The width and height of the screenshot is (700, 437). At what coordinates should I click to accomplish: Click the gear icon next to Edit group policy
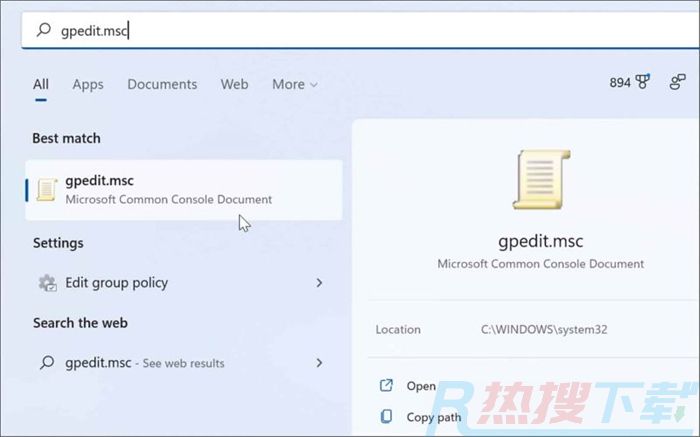(x=47, y=283)
